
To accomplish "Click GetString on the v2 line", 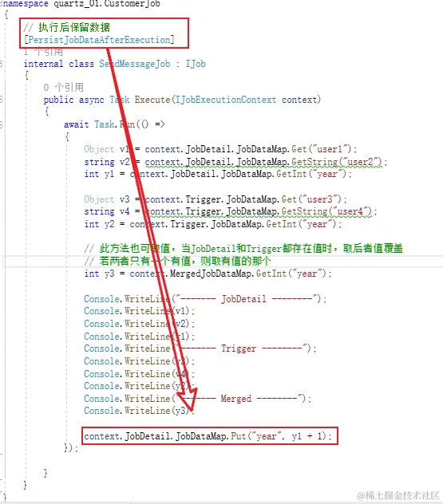I will click(x=314, y=162).
